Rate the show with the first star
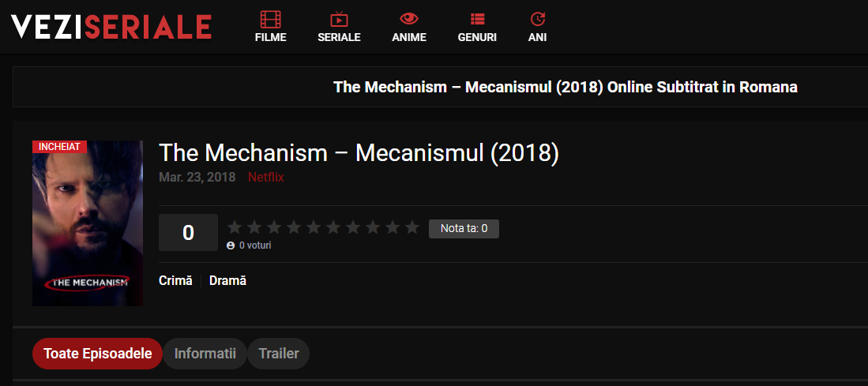 [235, 227]
